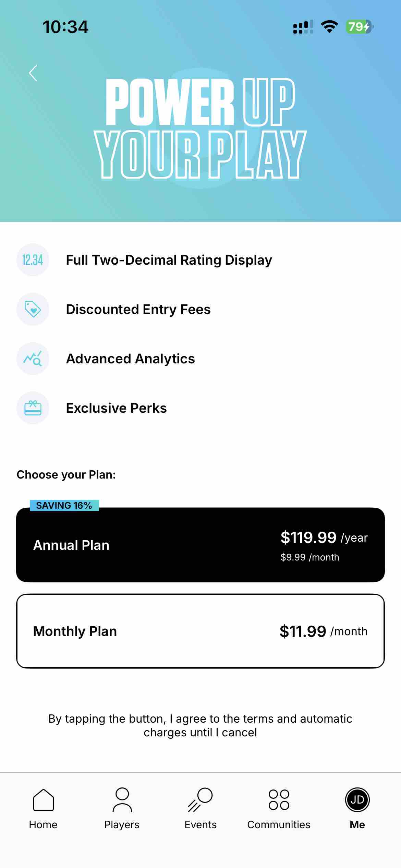
Task: Select the Monthly Plan option
Action: click(200, 631)
